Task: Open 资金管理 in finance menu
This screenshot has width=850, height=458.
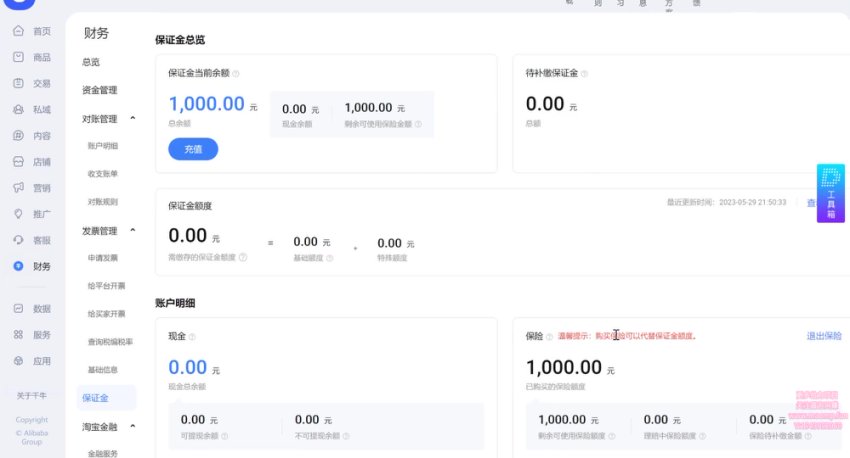Action: [100, 90]
